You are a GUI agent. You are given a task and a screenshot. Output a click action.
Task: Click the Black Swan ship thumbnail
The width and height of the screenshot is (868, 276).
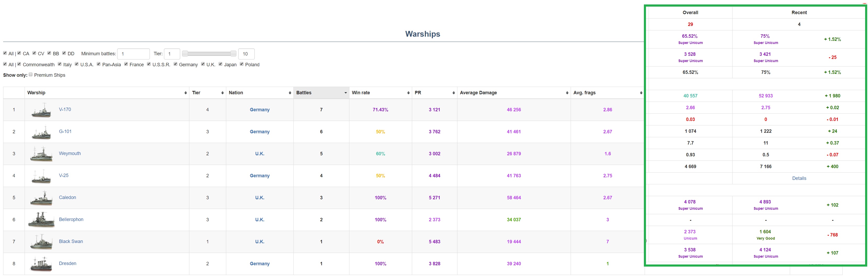pos(41,242)
